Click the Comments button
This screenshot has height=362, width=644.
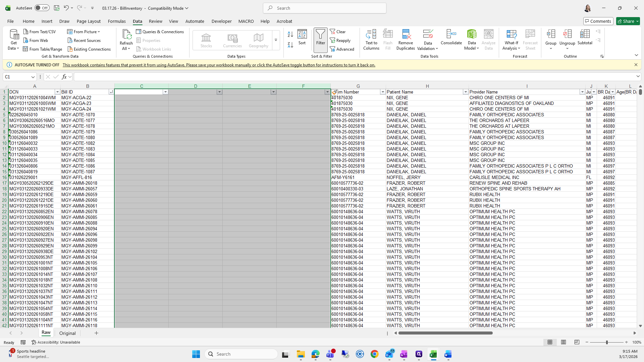pos(598,21)
